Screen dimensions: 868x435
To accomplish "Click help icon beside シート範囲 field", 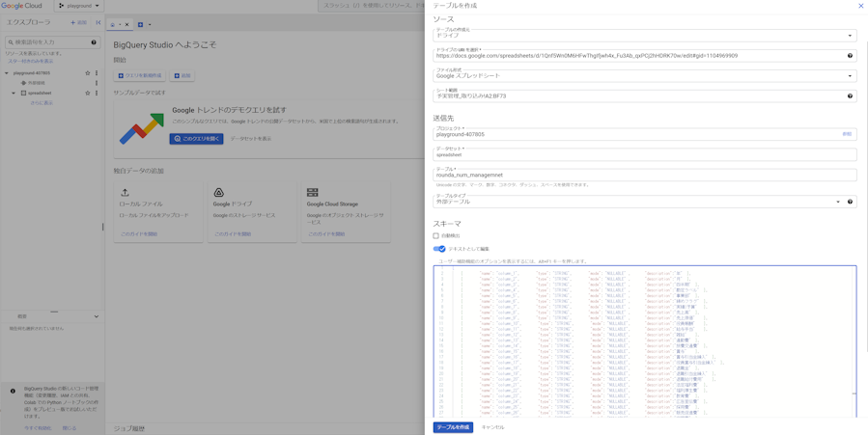I will [x=850, y=96].
